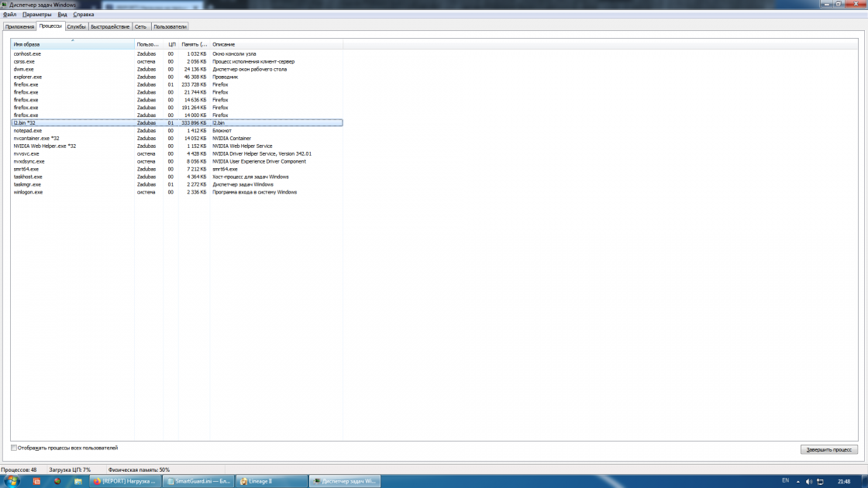Switch to SmartGuard.ini Notepad window in taskbar
868x488 pixels.
[x=198, y=481]
